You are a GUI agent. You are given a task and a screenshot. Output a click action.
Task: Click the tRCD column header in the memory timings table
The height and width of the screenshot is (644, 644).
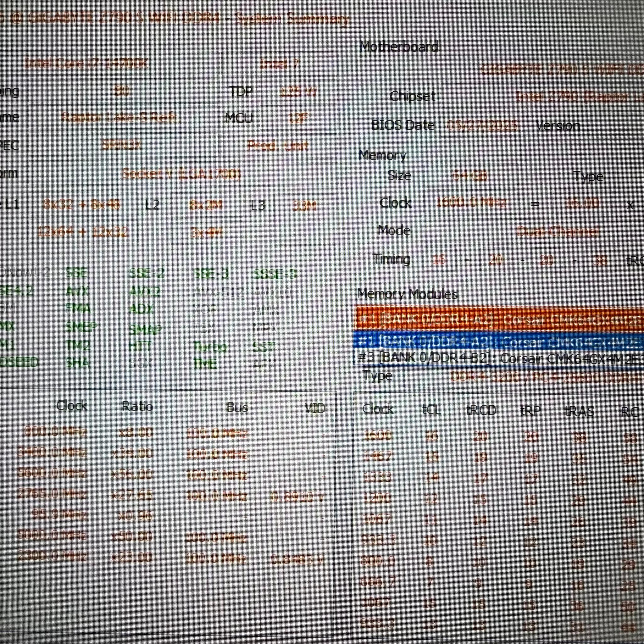pyautogui.click(x=481, y=410)
